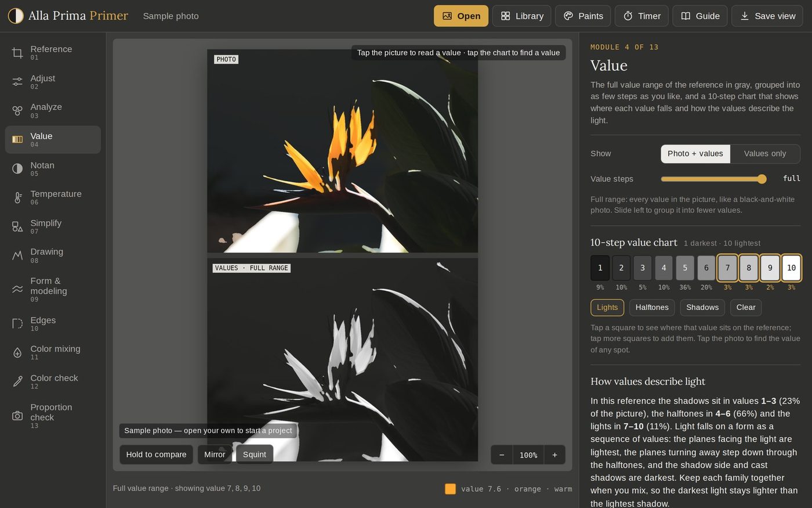
Task: Switch Show mode to Values only
Action: click(765, 154)
